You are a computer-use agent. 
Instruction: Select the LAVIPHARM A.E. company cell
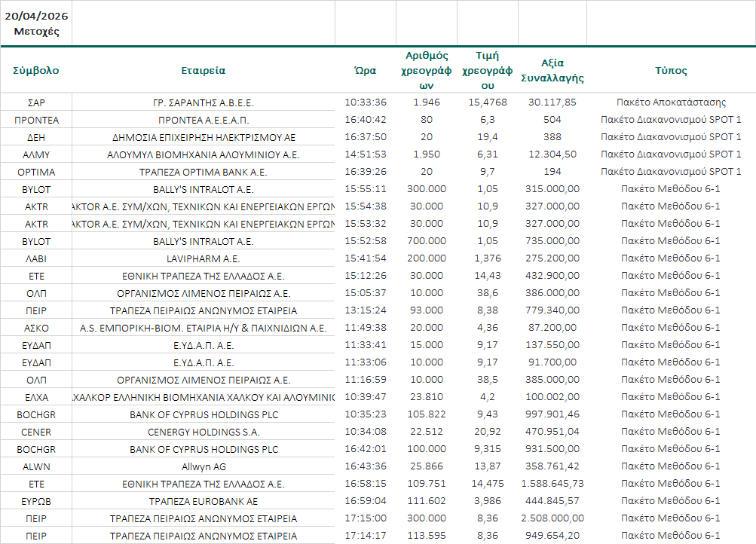click(203, 258)
